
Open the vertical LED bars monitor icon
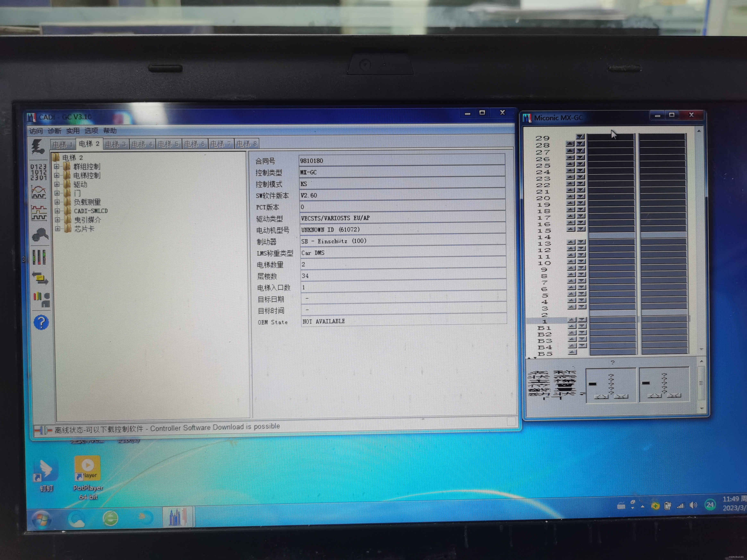coord(39,257)
